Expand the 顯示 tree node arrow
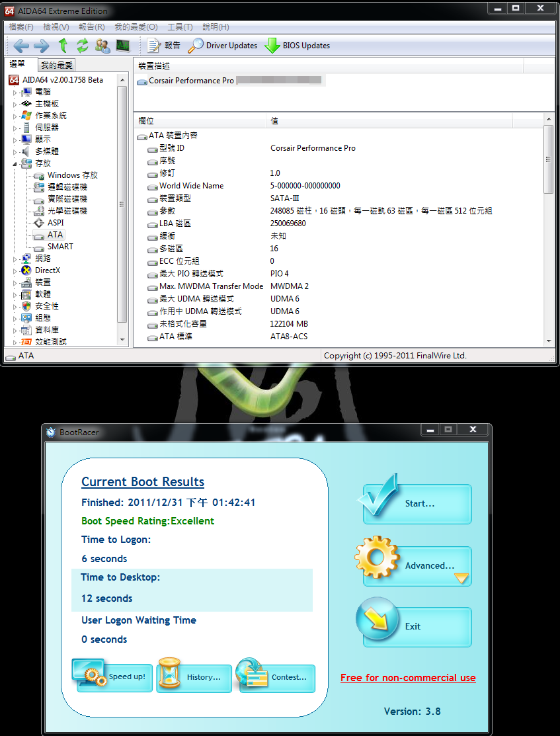The width and height of the screenshot is (560, 736). (15, 140)
